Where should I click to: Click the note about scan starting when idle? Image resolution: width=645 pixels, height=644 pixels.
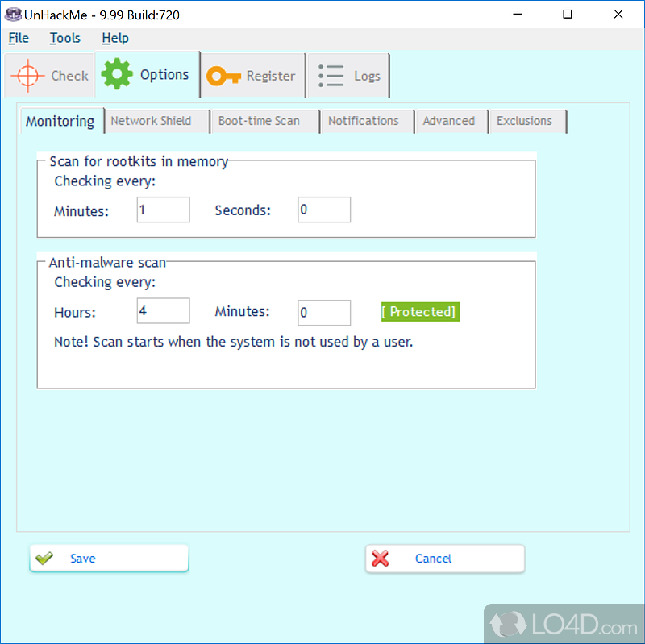click(x=233, y=343)
